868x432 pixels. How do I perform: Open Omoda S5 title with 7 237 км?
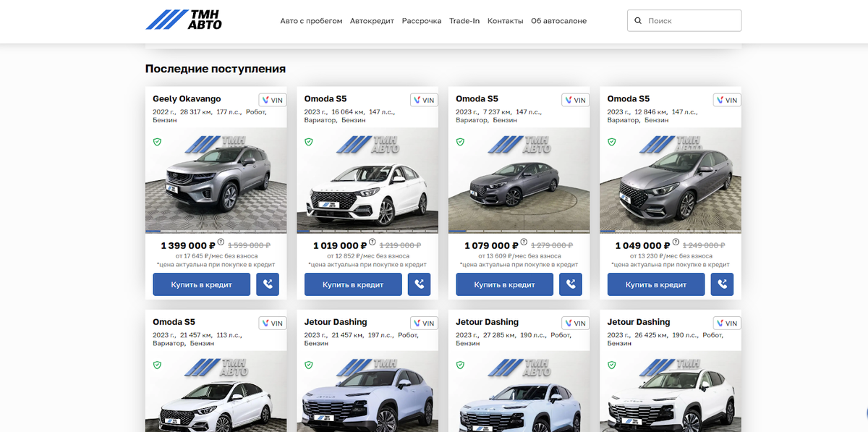[x=477, y=99]
